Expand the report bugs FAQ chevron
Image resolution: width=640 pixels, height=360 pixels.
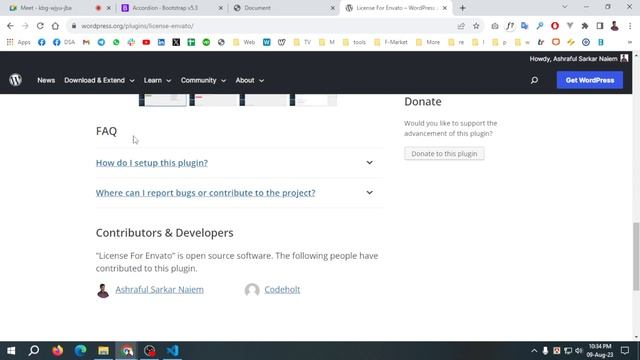tap(369, 192)
